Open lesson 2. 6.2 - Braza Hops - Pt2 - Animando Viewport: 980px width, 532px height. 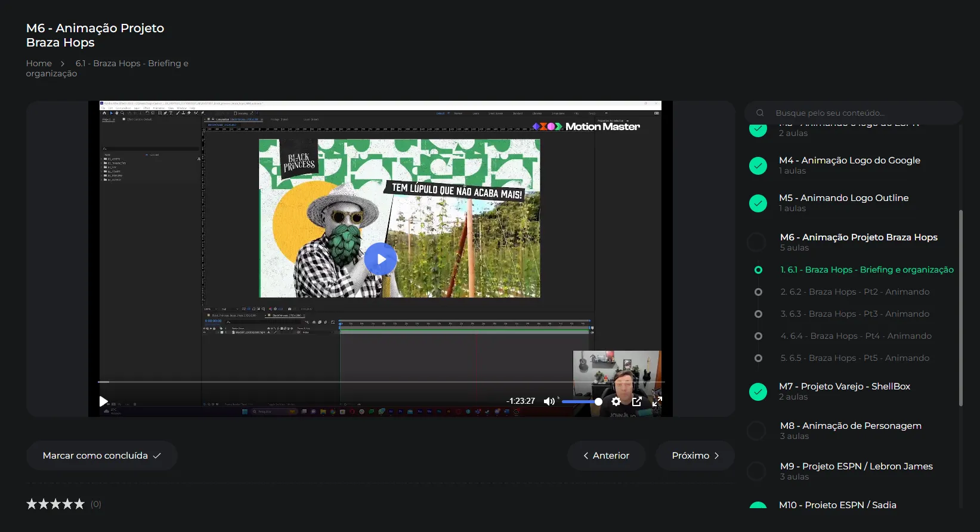coord(855,292)
